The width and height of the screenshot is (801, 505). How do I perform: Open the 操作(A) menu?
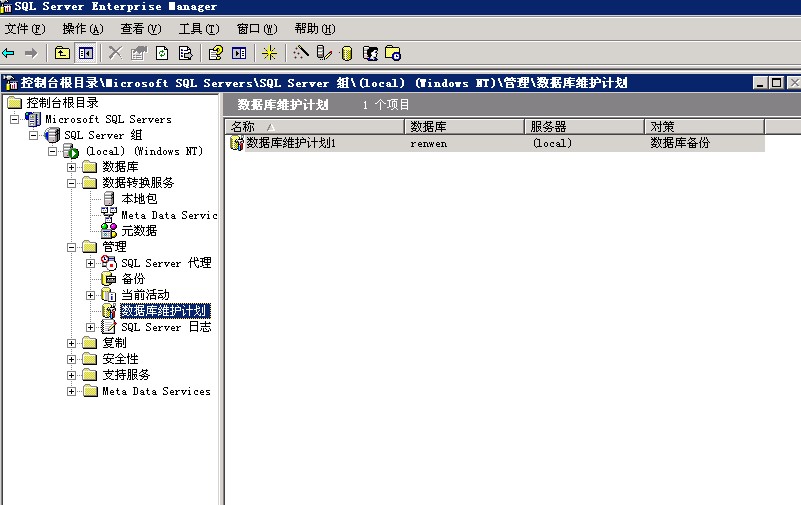[x=83, y=29]
